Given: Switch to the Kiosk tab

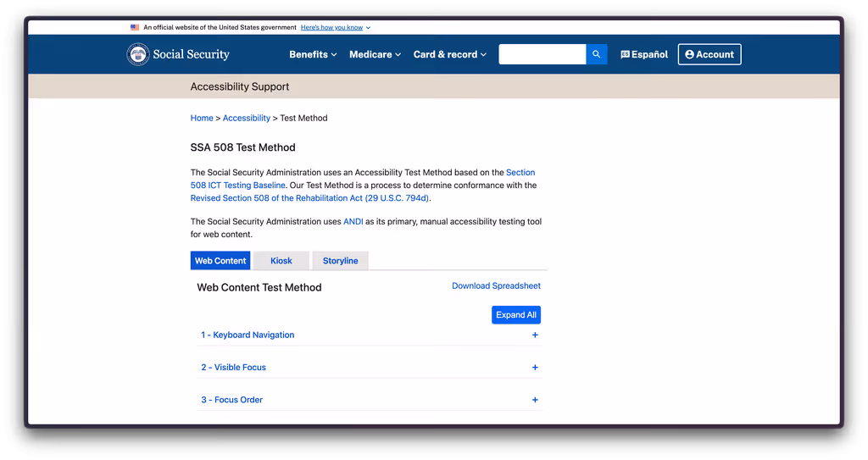Looking at the screenshot, I should coord(281,261).
